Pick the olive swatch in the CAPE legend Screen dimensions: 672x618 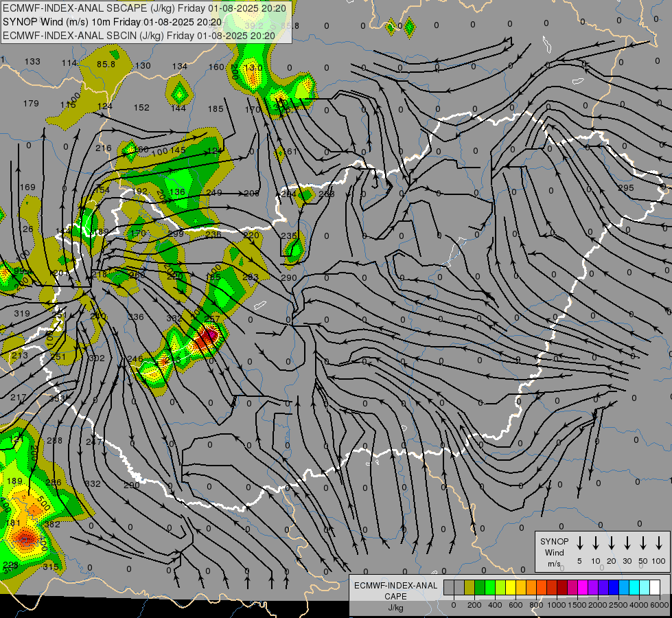470,587
